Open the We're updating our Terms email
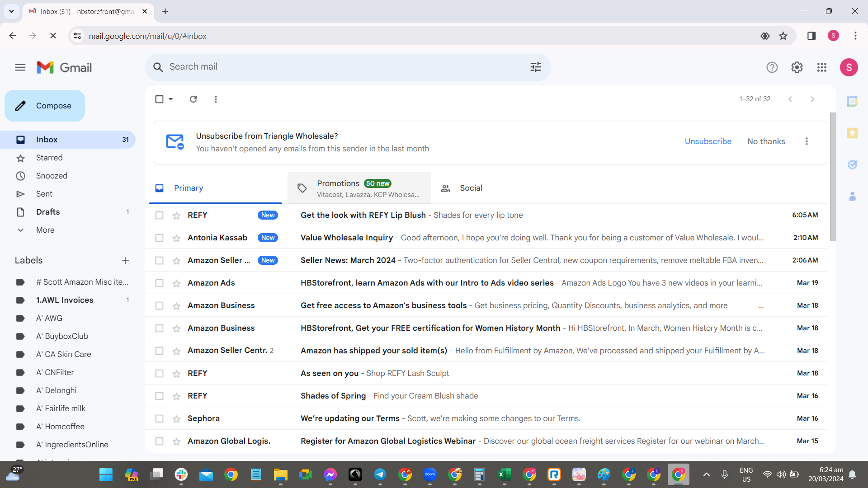 486,419
